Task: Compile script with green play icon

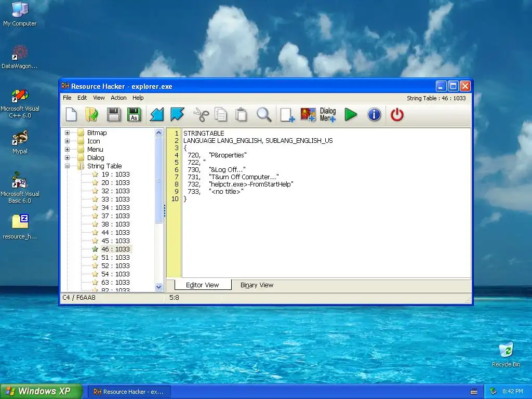Action: (x=351, y=115)
